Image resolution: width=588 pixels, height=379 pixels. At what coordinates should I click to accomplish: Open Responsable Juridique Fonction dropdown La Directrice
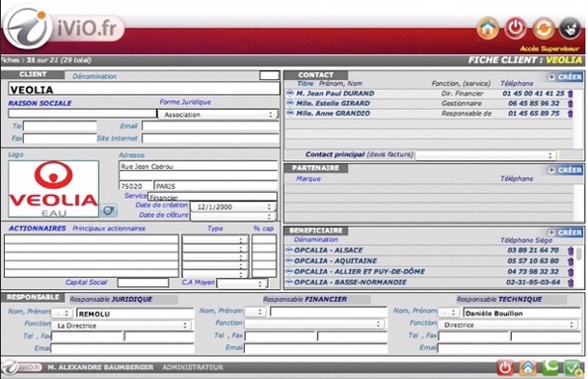tap(121, 325)
